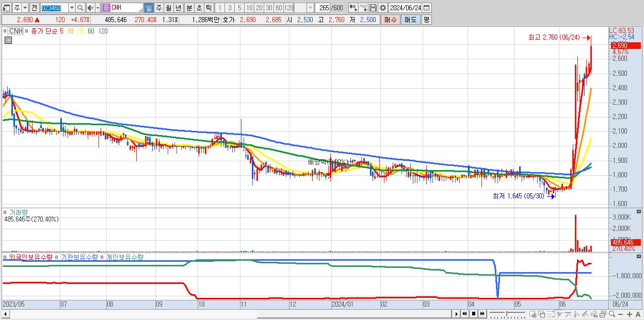
Task: Click the multi-chart grid icon
Action: tap(533, 314)
